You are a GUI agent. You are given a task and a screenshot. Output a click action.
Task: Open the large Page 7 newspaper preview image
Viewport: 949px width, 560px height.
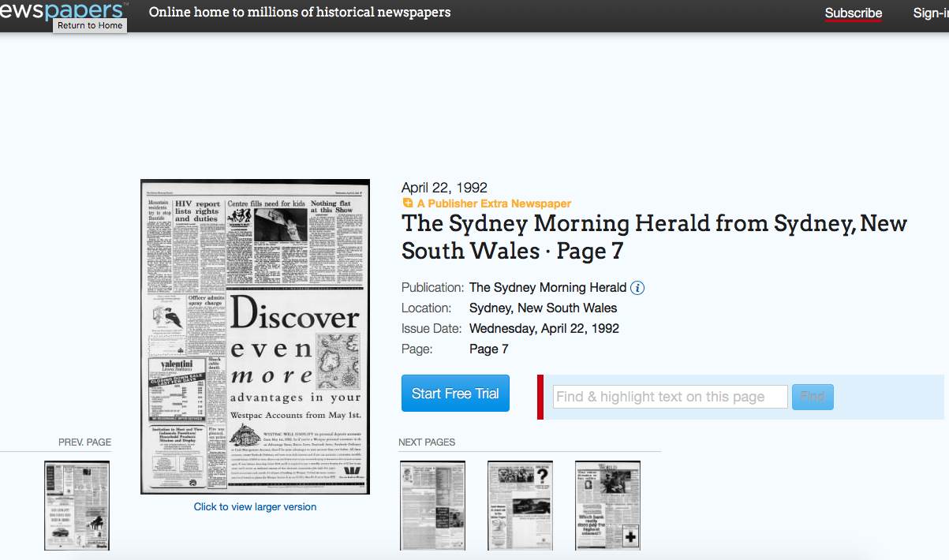(x=255, y=337)
